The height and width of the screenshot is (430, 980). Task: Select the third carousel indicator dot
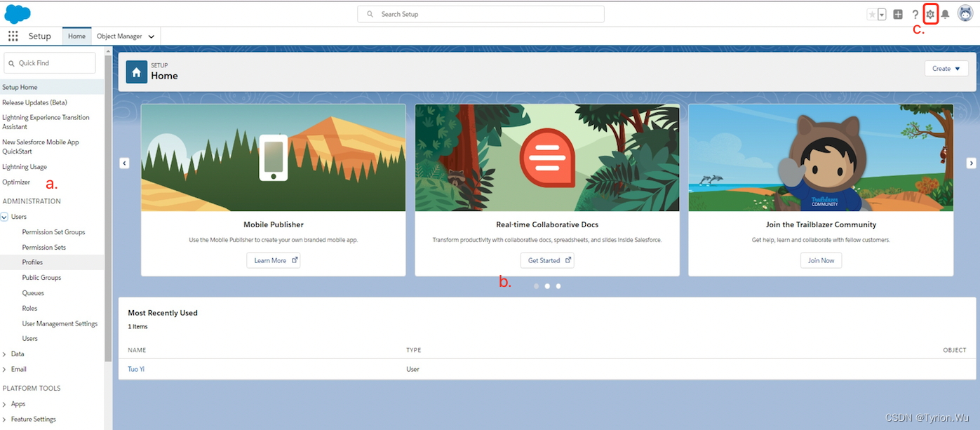(x=558, y=286)
